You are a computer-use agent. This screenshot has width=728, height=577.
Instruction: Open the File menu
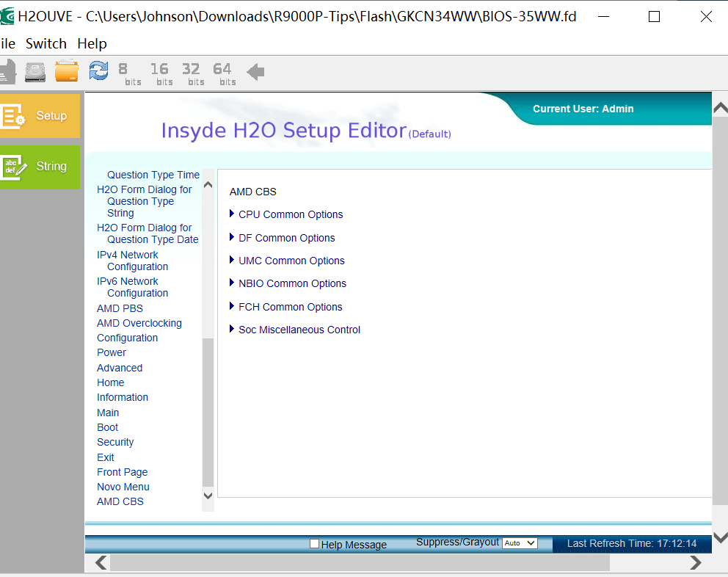pos(8,43)
